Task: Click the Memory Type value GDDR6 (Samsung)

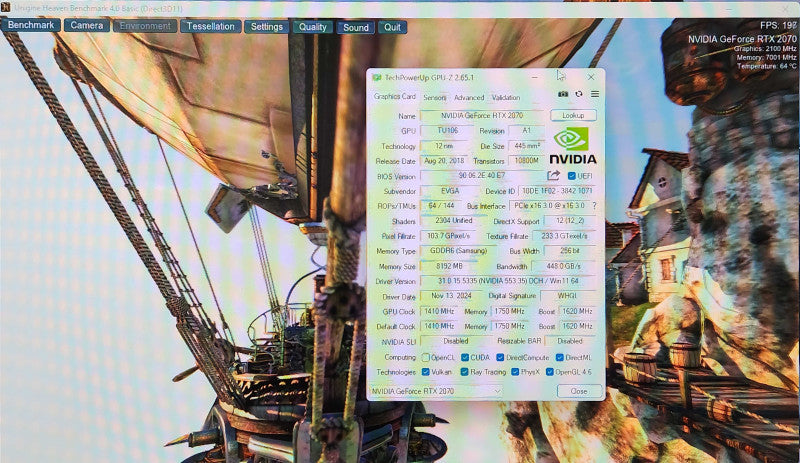Action: pyautogui.click(x=458, y=251)
